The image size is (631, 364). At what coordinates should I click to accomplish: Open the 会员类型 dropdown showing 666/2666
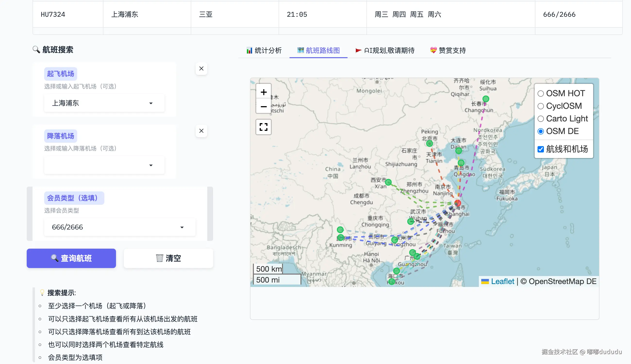(x=120, y=227)
